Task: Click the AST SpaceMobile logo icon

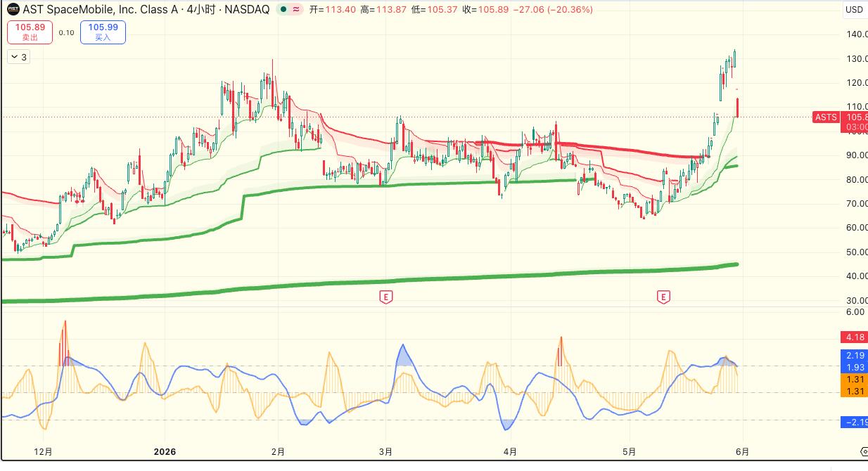Action: click(x=13, y=10)
